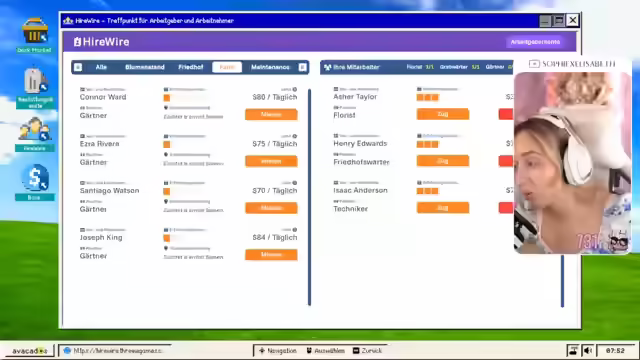640x360 pixels.
Task: Select the Maintenance category tab
Action: click(270, 67)
